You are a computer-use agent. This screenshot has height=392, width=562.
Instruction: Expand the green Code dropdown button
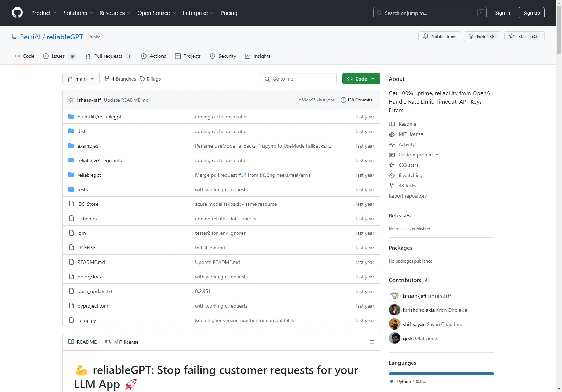coord(361,79)
